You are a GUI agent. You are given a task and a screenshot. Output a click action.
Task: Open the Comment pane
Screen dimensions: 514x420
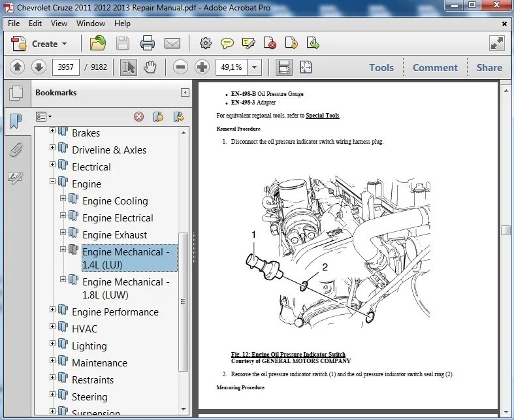[x=435, y=67]
